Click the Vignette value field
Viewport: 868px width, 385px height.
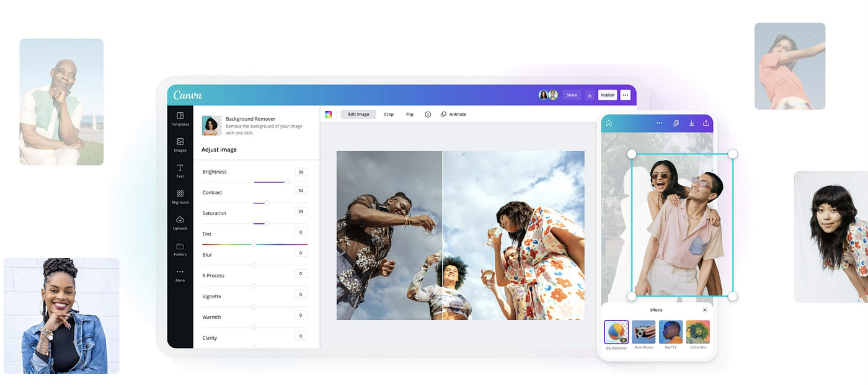(x=301, y=294)
